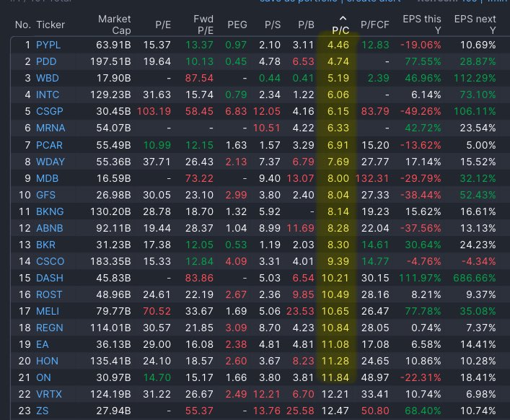The image size is (510, 420).
Task: Click PCAR P/E value 10.99
Action: (x=157, y=145)
